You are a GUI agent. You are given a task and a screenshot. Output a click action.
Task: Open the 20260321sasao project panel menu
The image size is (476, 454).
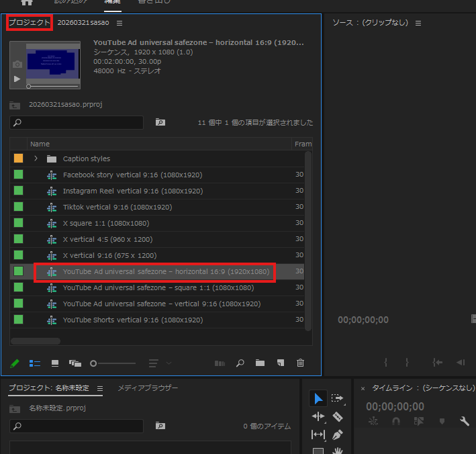coord(120,23)
